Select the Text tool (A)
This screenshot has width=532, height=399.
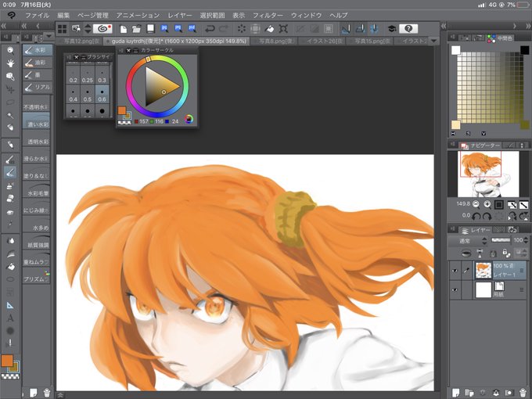10,318
